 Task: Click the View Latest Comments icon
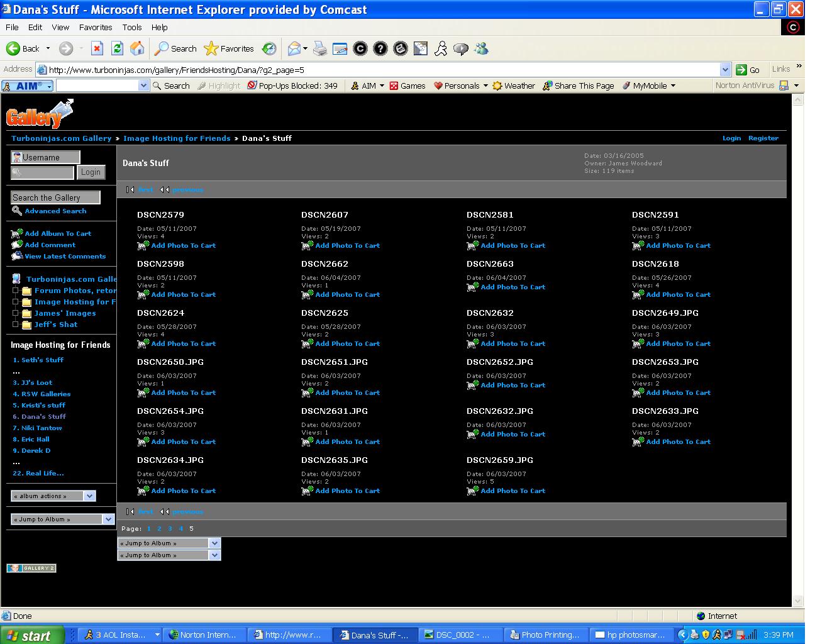(16, 255)
